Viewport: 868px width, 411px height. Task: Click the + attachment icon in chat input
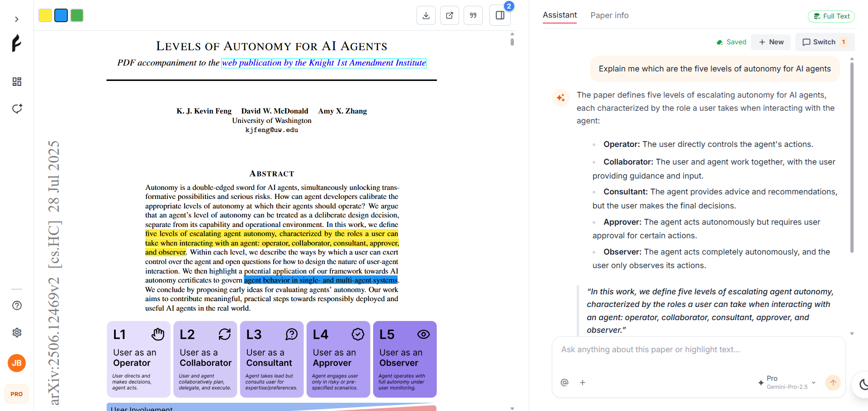pos(582,383)
